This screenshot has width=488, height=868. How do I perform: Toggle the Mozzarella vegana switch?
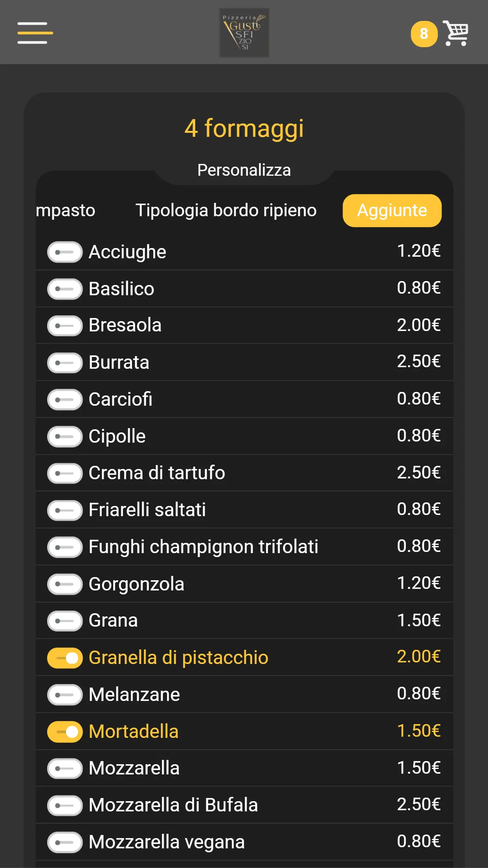65,842
